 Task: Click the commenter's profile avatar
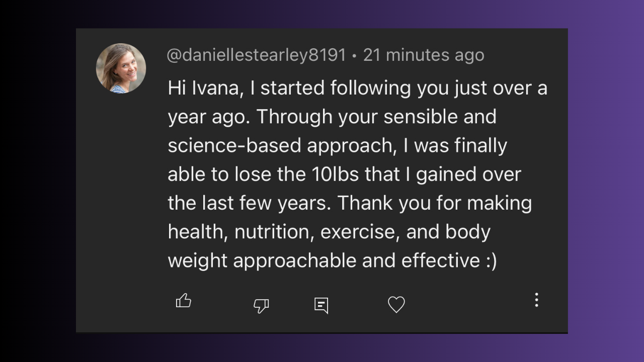coord(121,68)
